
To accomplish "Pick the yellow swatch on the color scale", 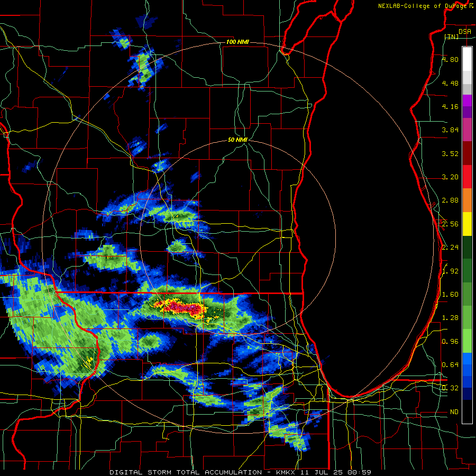I will (x=467, y=224).
